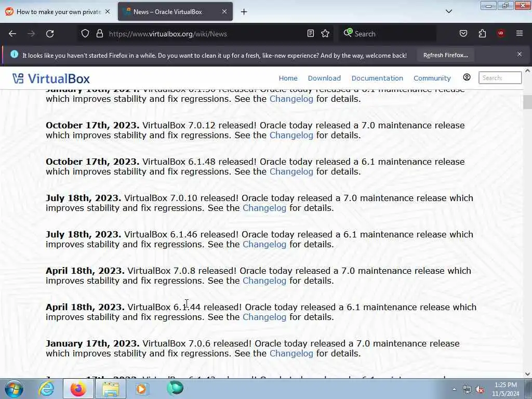
Task: Open Changelog link for VirtualBox 7.0.6
Action: point(291,353)
